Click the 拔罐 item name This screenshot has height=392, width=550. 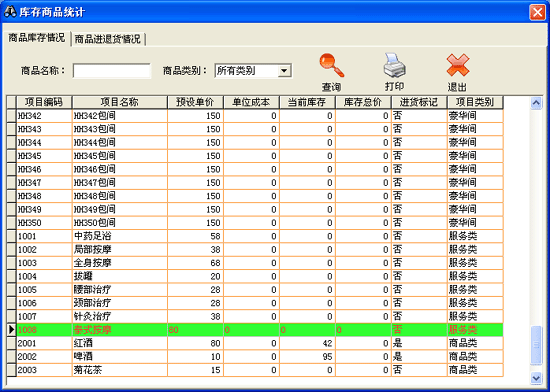pyautogui.click(x=83, y=276)
